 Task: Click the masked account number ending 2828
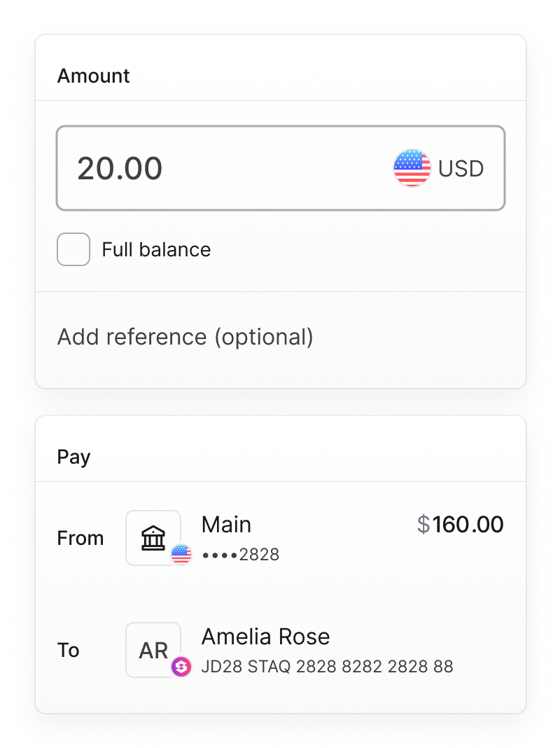pos(240,555)
